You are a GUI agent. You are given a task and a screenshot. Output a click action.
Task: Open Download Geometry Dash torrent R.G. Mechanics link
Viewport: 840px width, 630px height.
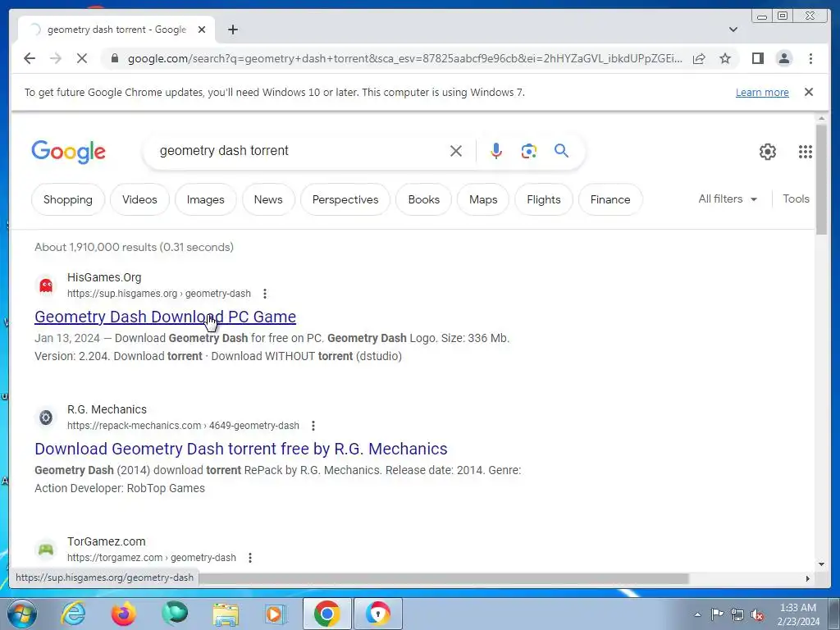click(241, 449)
